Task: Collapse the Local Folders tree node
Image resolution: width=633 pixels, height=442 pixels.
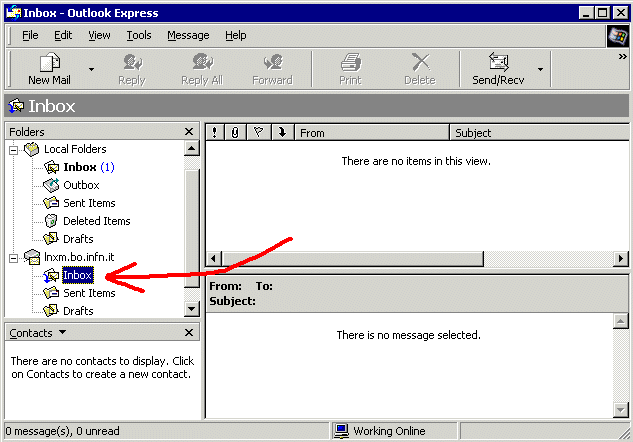Action: (x=13, y=150)
